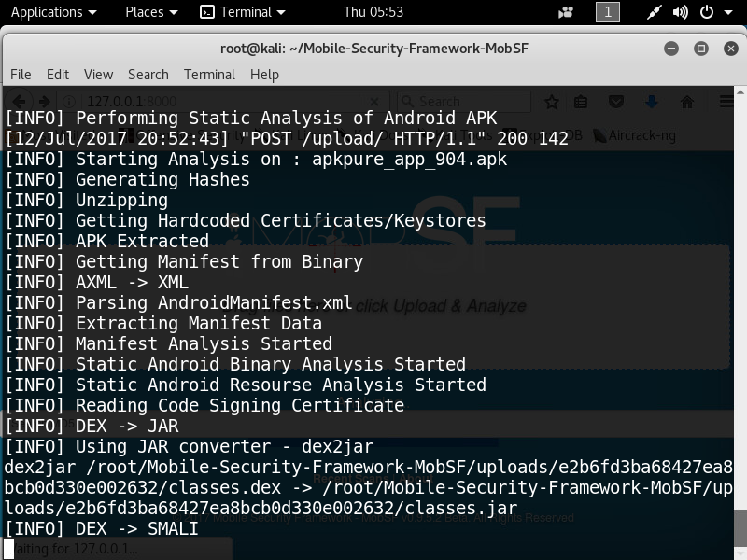Open the Terminal app menu in the top bar
The height and width of the screenshot is (560, 747).
pos(243,12)
